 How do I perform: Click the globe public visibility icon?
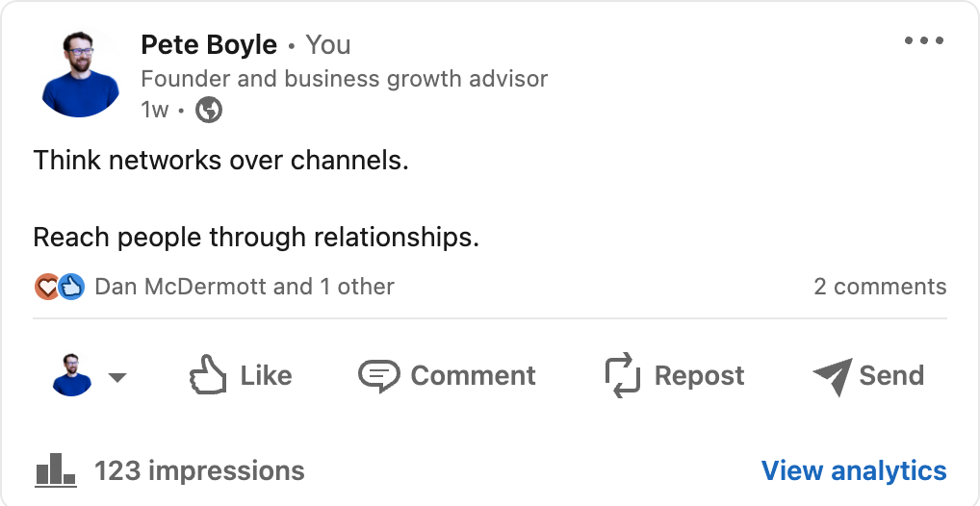pyautogui.click(x=209, y=111)
